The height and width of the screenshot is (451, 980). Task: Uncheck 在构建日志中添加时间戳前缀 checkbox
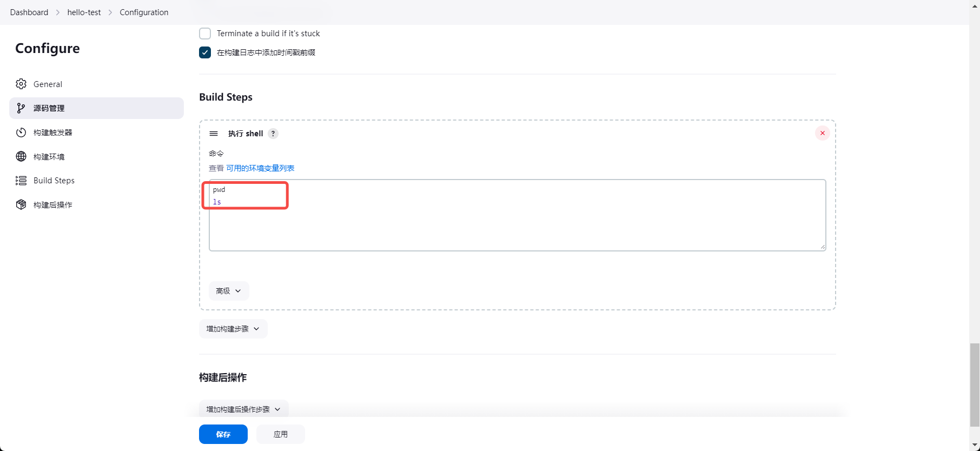205,52
